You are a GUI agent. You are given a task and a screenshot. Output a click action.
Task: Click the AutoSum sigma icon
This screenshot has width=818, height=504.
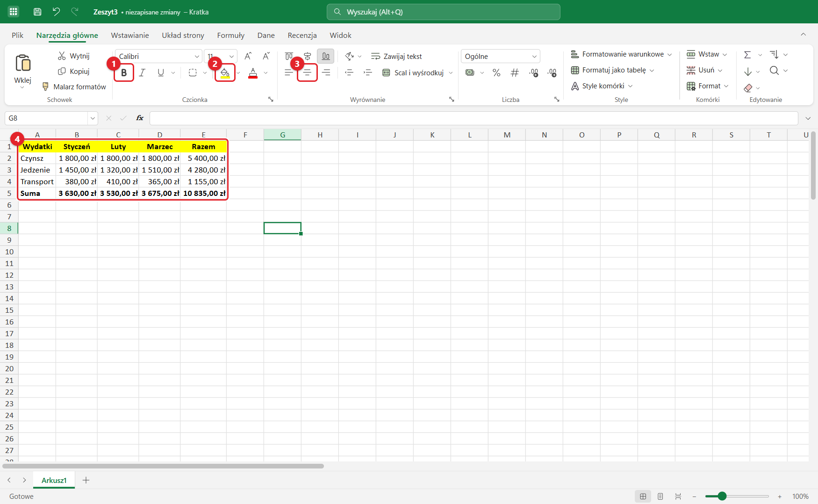747,55
